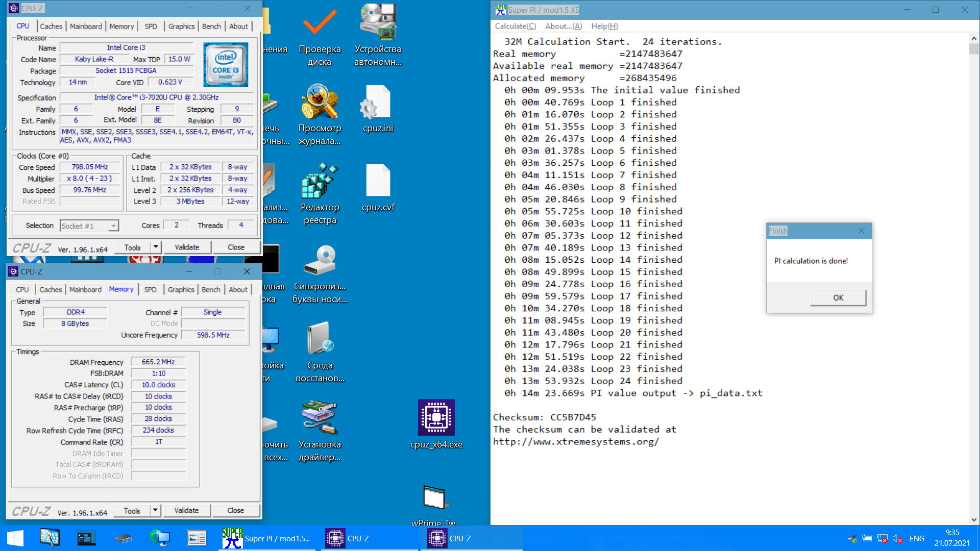980x551 pixels.
Task: Click the Super PI taskbar button
Action: [x=268, y=538]
